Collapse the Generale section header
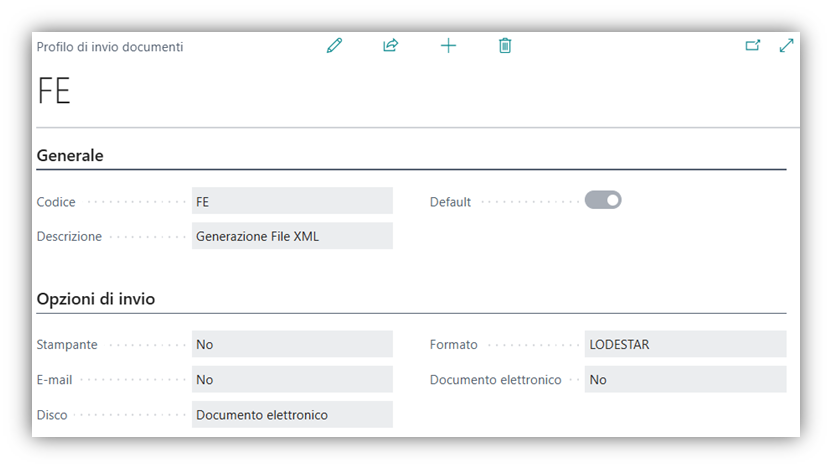This screenshot has width=832, height=469. point(70,156)
